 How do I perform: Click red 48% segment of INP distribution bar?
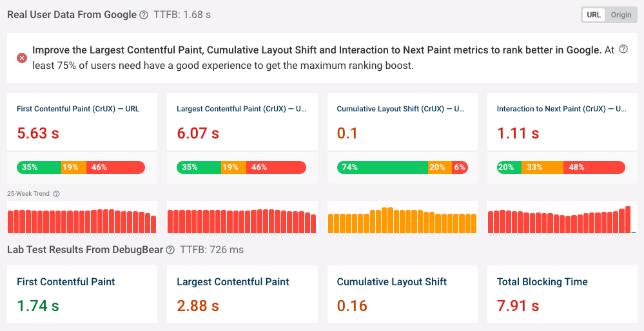(593, 167)
